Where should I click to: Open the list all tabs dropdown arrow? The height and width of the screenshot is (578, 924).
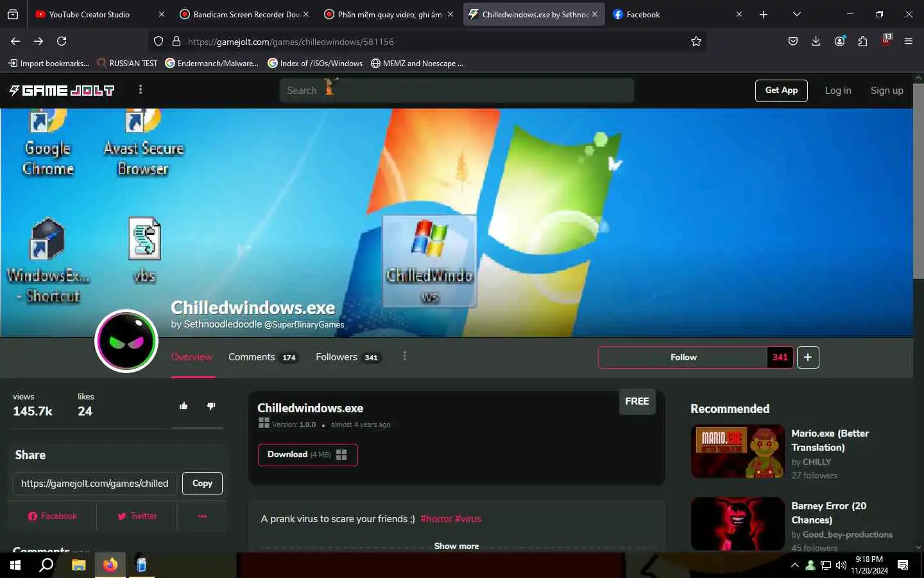[796, 14]
